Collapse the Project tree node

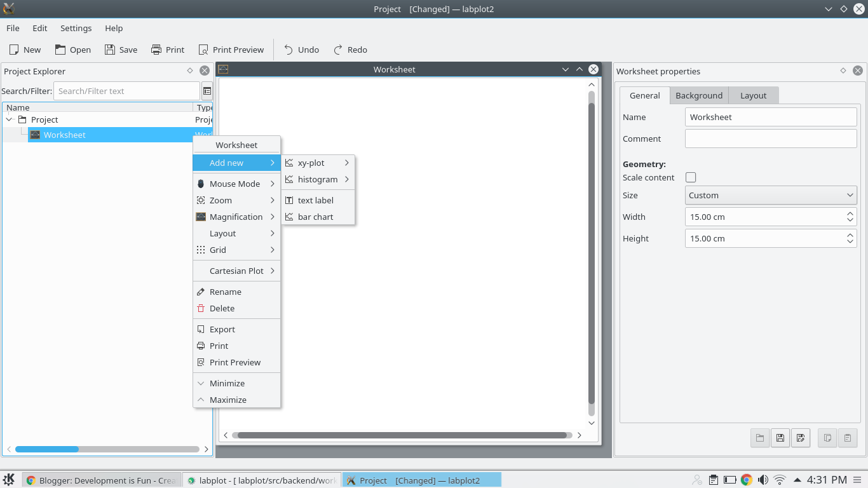coord(9,119)
